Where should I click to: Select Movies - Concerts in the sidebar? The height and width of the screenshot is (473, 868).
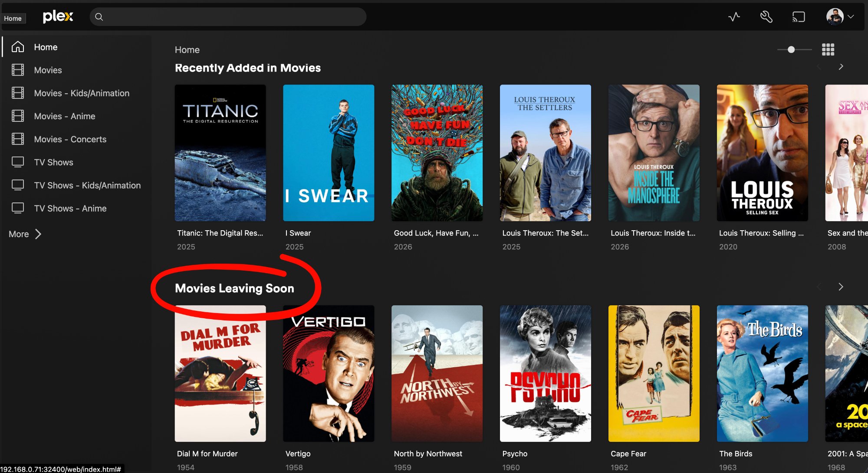coord(70,139)
